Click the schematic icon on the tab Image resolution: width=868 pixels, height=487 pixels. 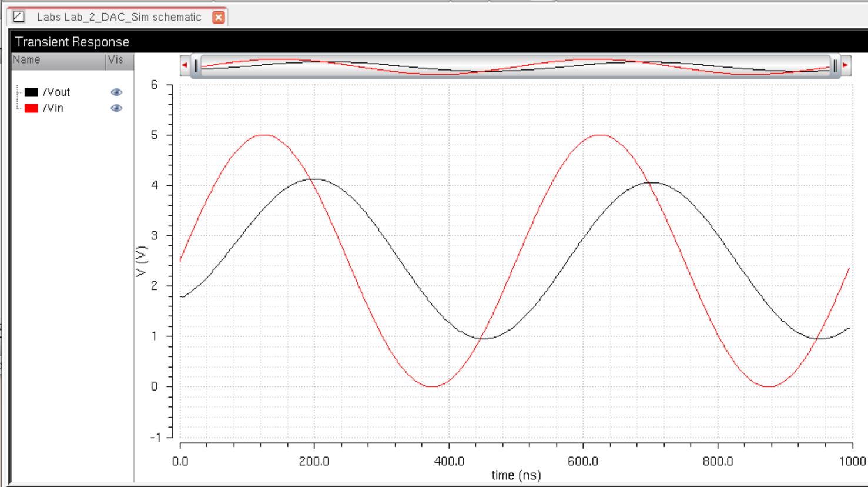tap(19, 17)
